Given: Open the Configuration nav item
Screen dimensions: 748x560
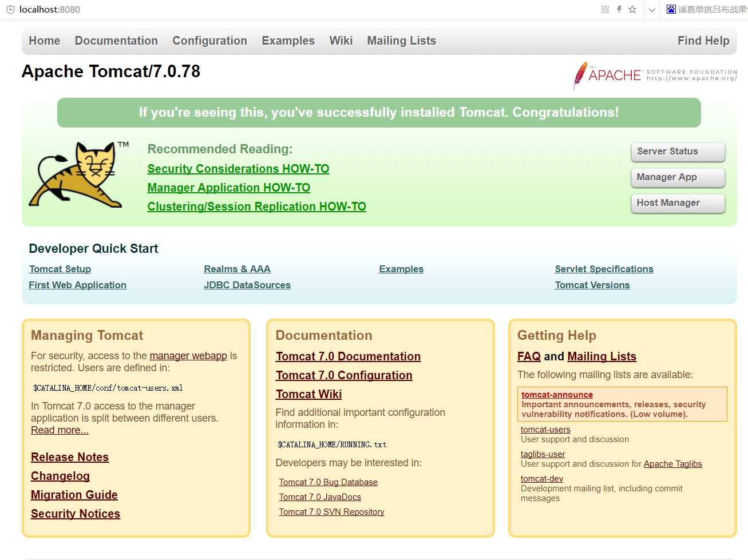Looking at the screenshot, I should [x=210, y=41].
